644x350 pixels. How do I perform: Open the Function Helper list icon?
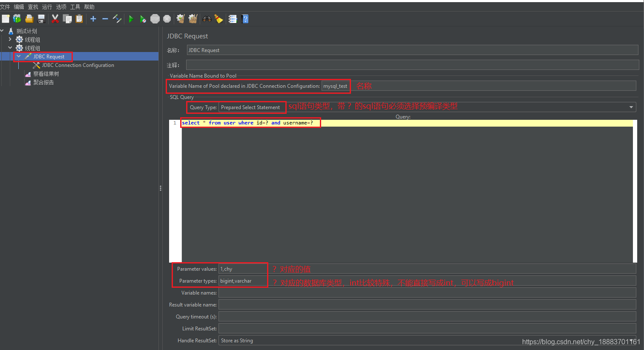[233, 19]
